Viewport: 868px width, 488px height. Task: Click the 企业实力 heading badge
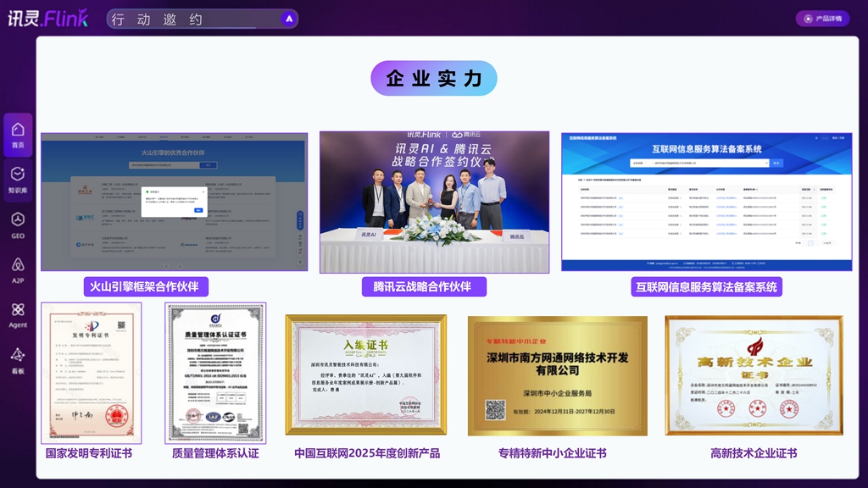433,78
